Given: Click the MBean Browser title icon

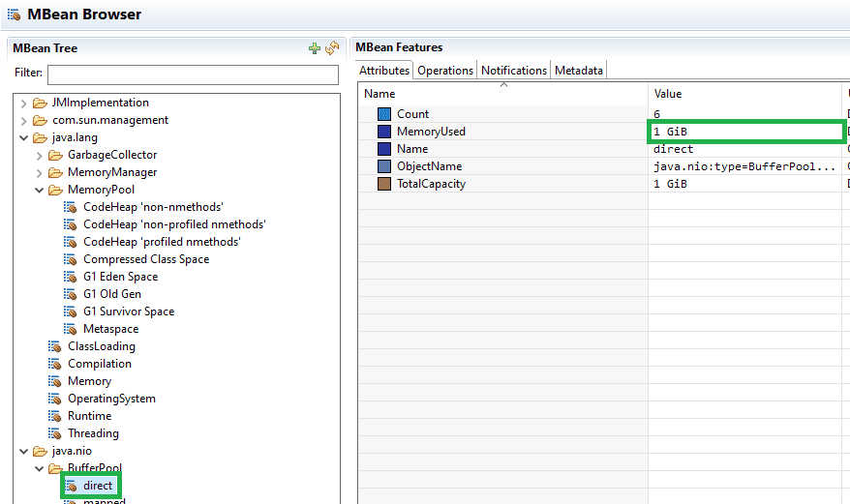Looking at the screenshot, I should point(15,15).
